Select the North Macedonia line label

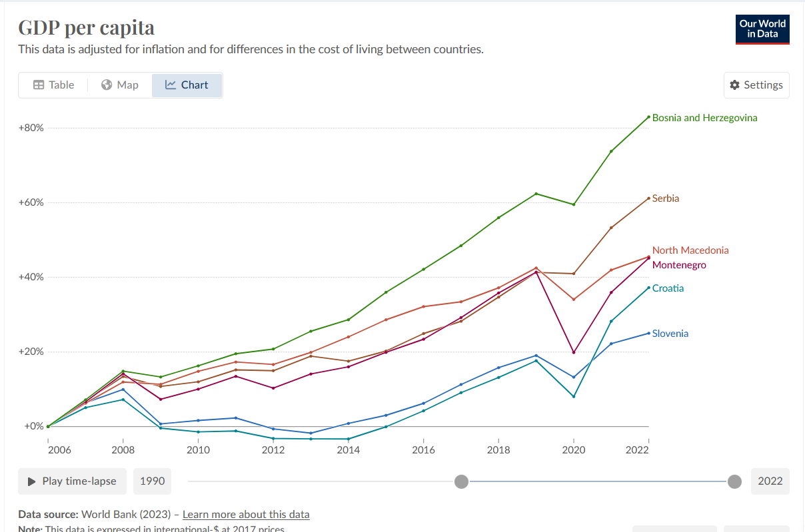[x=690, y=250]
